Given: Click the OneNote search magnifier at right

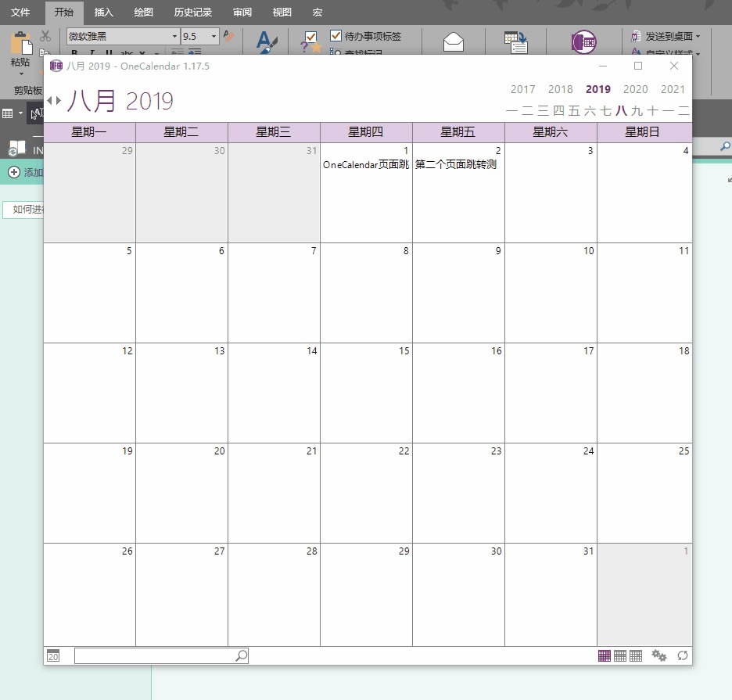Looking at the screenshot, I should click(x=725, y=146).
